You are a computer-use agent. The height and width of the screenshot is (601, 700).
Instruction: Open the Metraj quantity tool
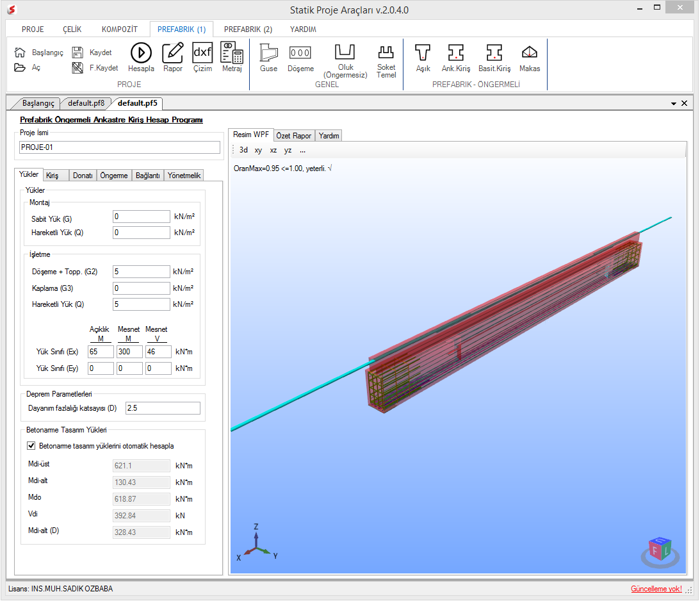[x=232, y=58]
